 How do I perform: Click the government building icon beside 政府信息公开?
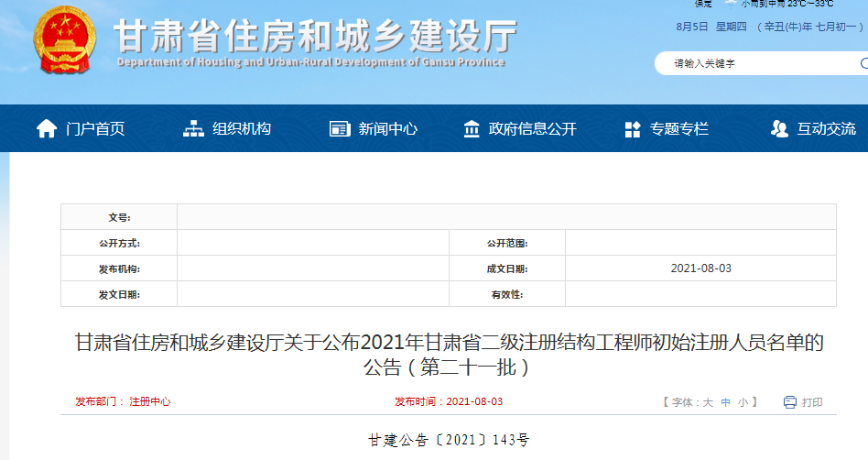click(472, 129)
